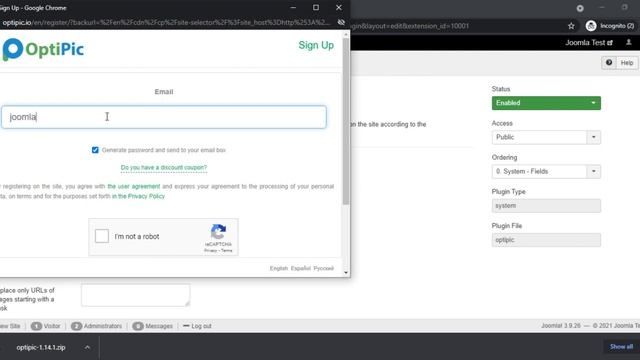Tick the I'm not a robot checkbox

102,236
